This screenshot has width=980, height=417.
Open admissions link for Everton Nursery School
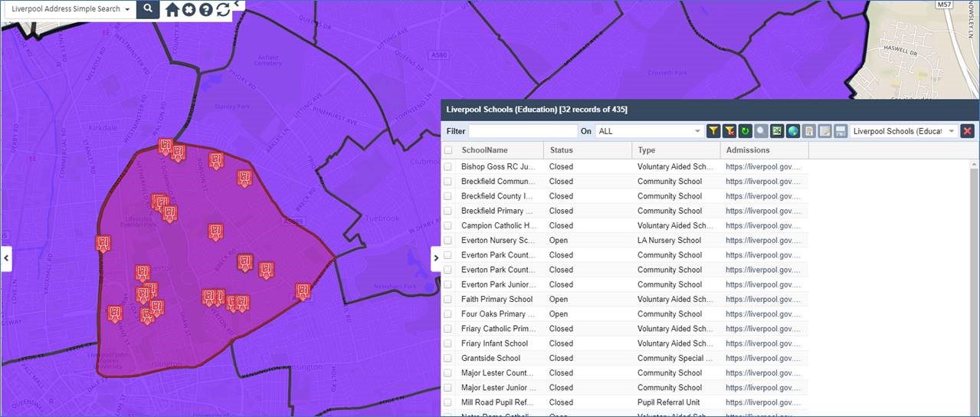click(x=764, y=241)
